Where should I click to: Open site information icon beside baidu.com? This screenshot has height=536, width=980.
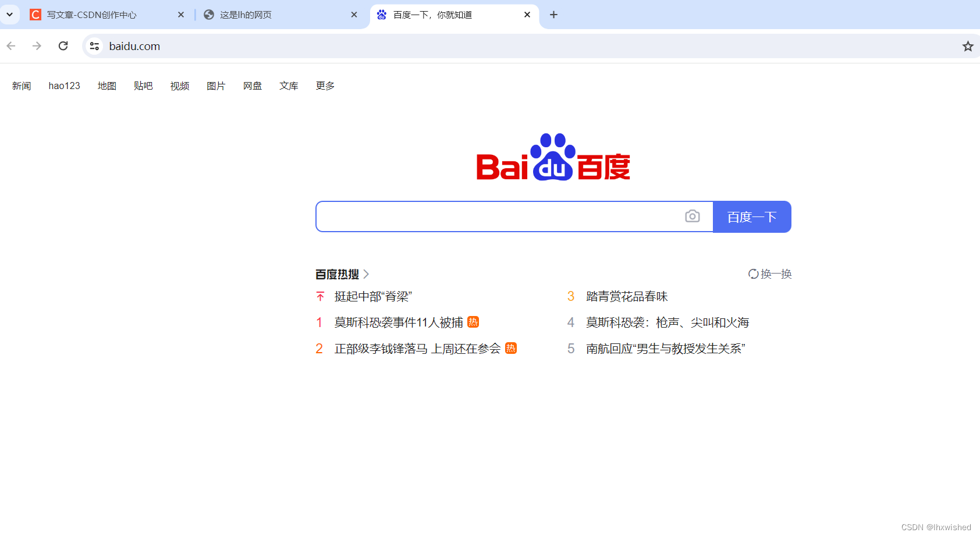click(94, 46)
